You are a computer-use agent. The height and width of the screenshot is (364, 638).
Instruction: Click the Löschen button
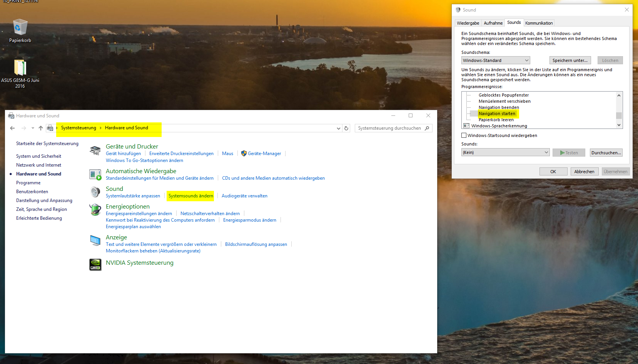pyautogui.click(x=610, y=60)
